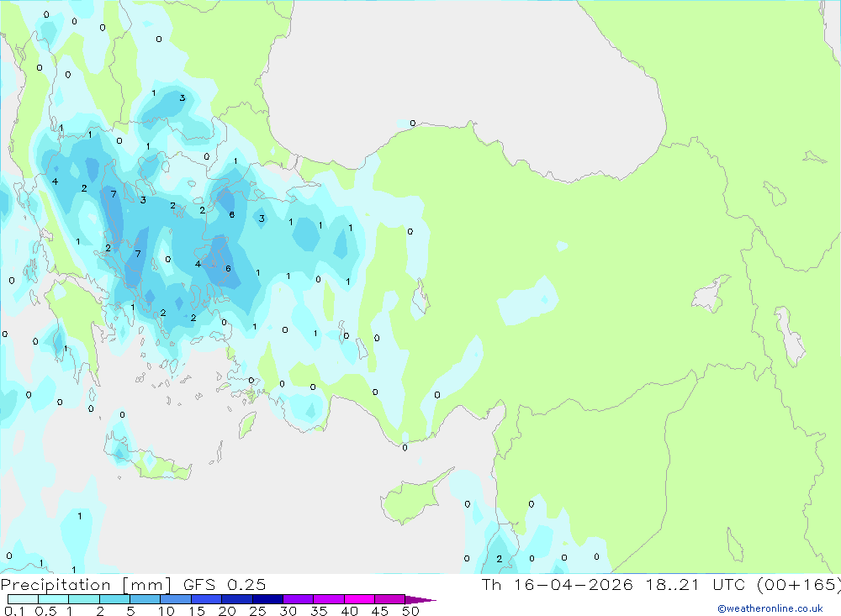Click the legend label '25'
Image resolution: width=841 pixels, height=616 pixels.
coord(258,611)
